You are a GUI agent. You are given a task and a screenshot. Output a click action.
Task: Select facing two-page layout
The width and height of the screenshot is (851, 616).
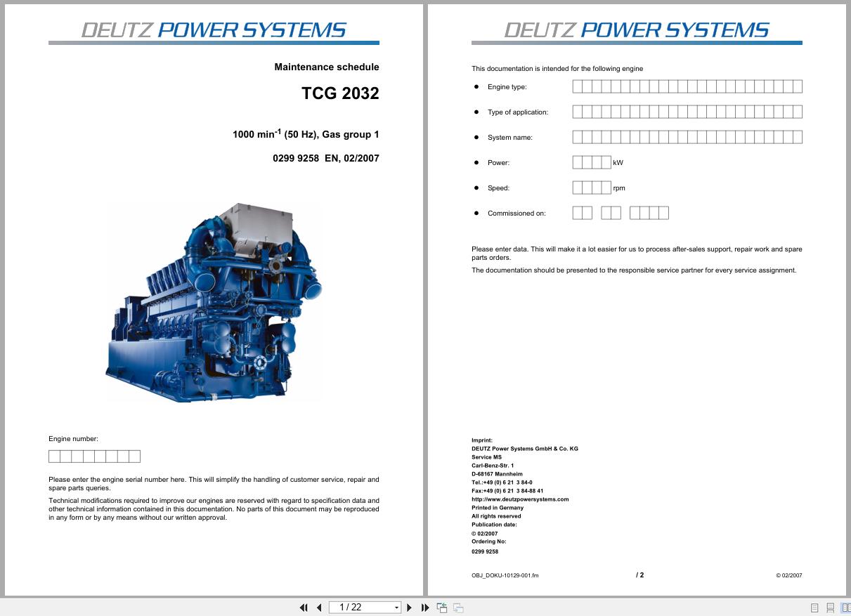[x=845, y=608]
